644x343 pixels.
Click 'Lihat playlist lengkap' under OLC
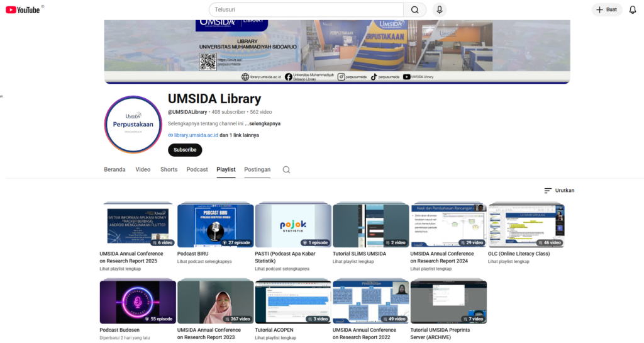(x=508, y=262)
